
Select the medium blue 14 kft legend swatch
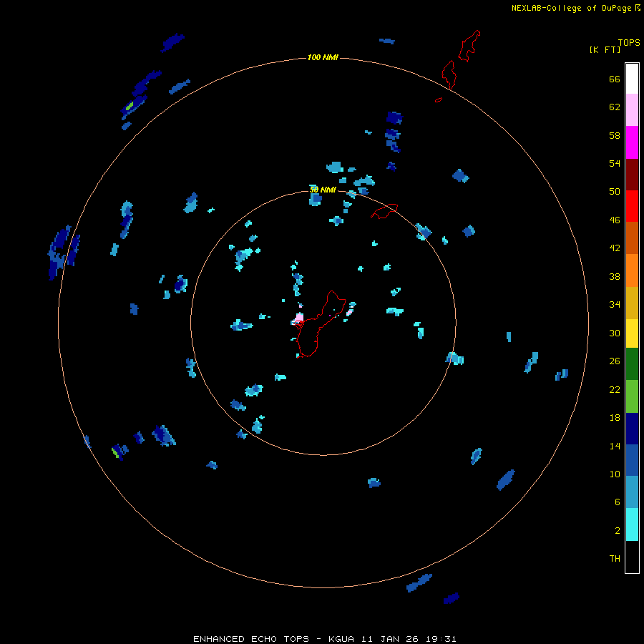[x=632, y=460]
